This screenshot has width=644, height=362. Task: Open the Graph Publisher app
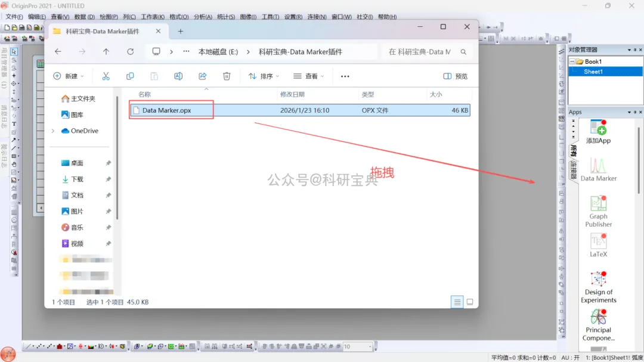pos(598,211)
